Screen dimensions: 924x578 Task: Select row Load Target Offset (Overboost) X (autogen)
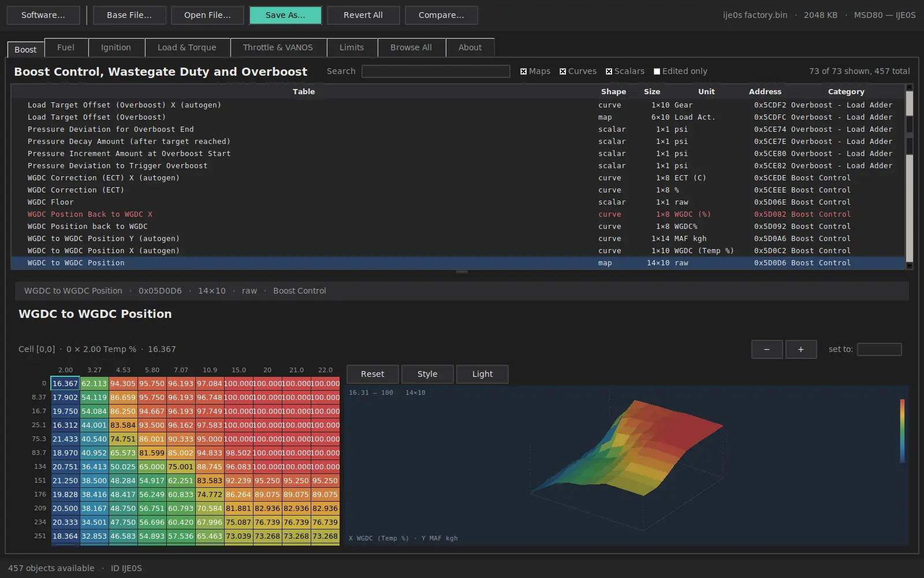tap(458, 105)
